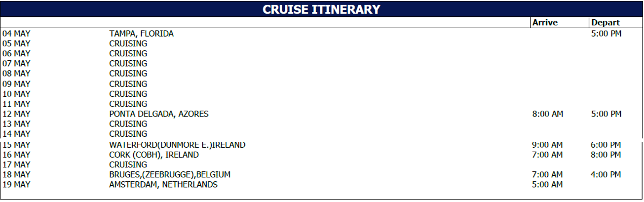Viewport: 644px width, 202px height.
Task: Click the 19 MAY date cell
Action: click(x=16, y=185)
